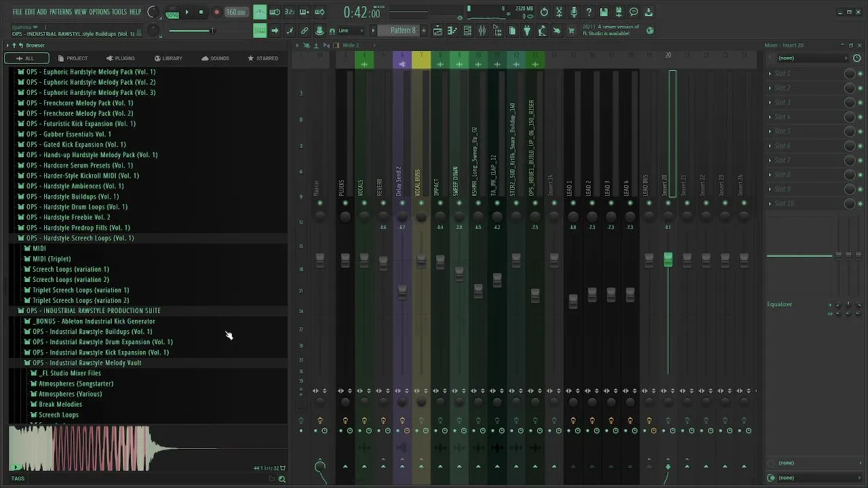Screen dimensions: 868x488
Task: Switch to the SOUNDS browser tab
Action: (215, 58)
